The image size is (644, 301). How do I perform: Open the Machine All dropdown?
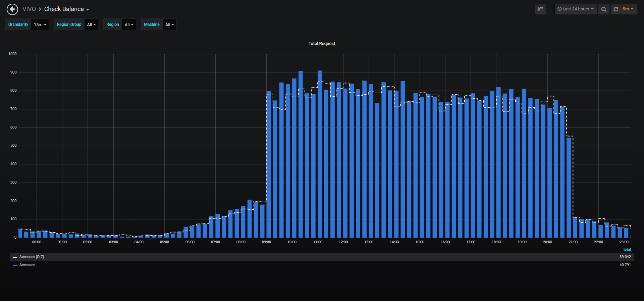169,24
